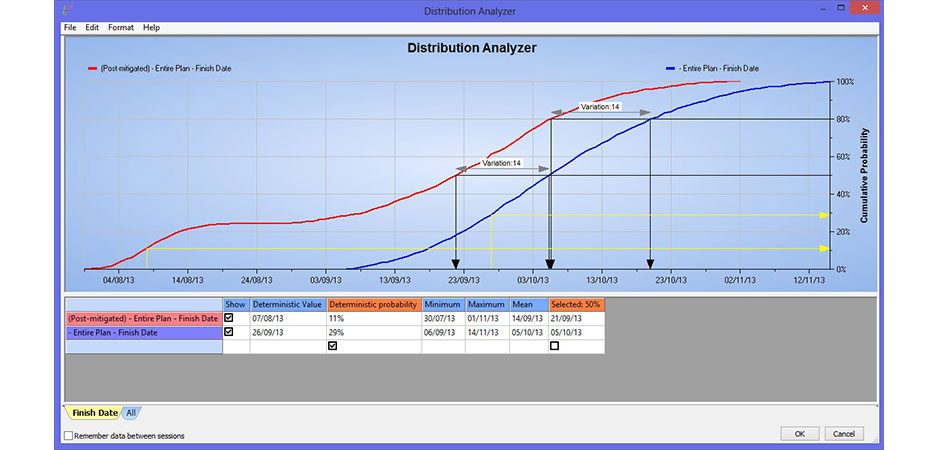Uncheck the Deterministic probability column checkbox
The height and width of the screenshot is (450, 940).
tap(332, 345)
